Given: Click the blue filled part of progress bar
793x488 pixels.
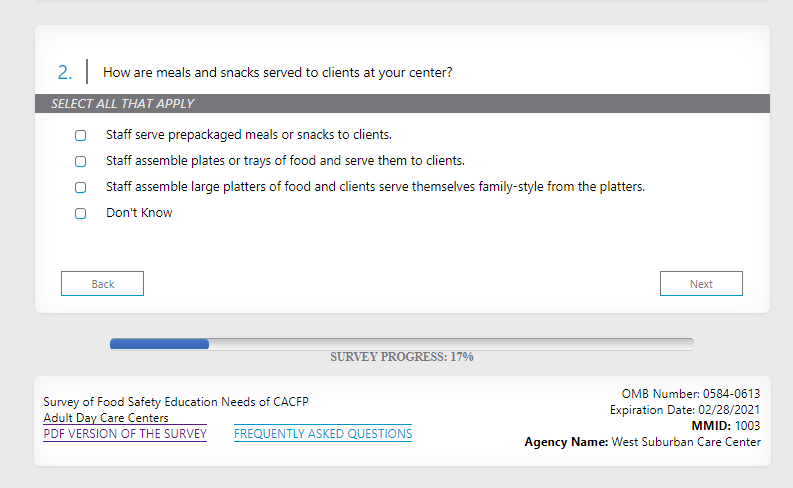Looking at the screenshot, I should point(159,344).
